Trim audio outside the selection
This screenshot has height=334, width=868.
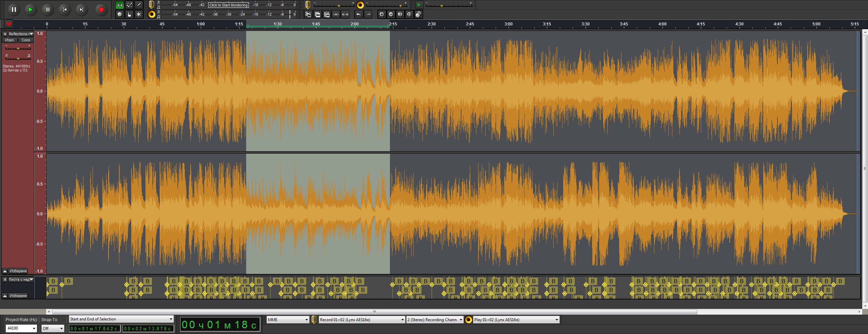336,14
